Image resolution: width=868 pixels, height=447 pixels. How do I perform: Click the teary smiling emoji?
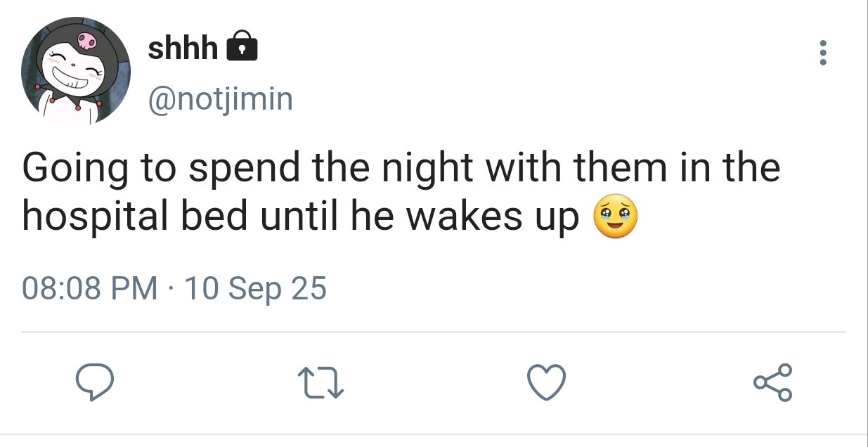(x=616, y=218)
